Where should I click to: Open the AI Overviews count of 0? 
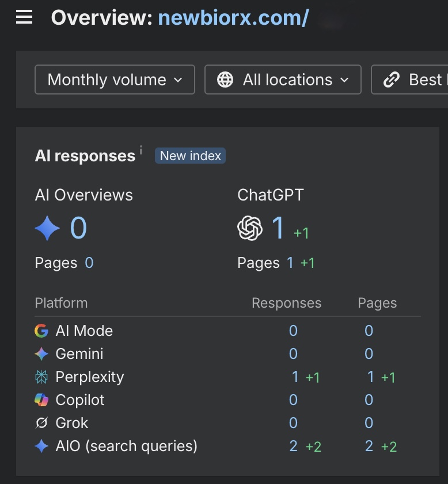click(78, 228)
